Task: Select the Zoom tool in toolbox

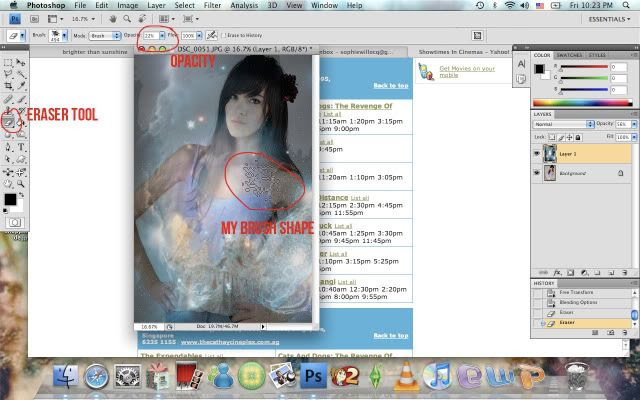Action: tap(20, 184)
